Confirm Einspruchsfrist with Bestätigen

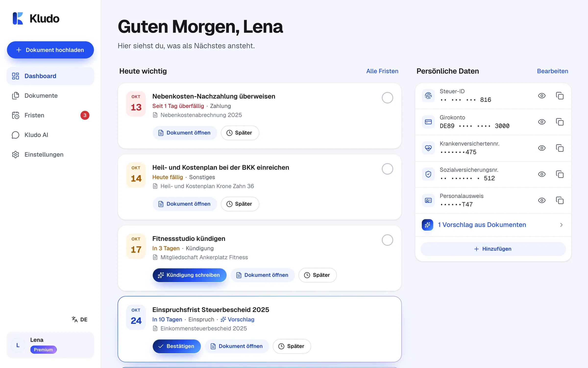[177, 346]
